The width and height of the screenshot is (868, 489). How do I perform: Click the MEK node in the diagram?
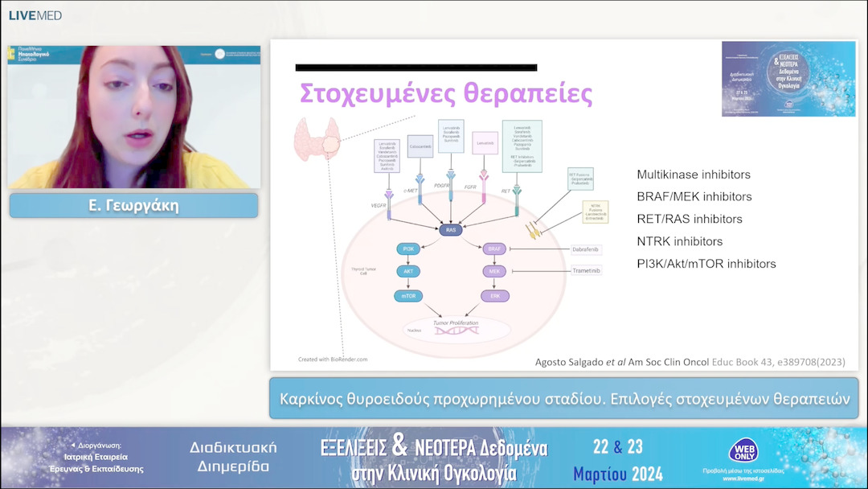[x=493, y=271]
